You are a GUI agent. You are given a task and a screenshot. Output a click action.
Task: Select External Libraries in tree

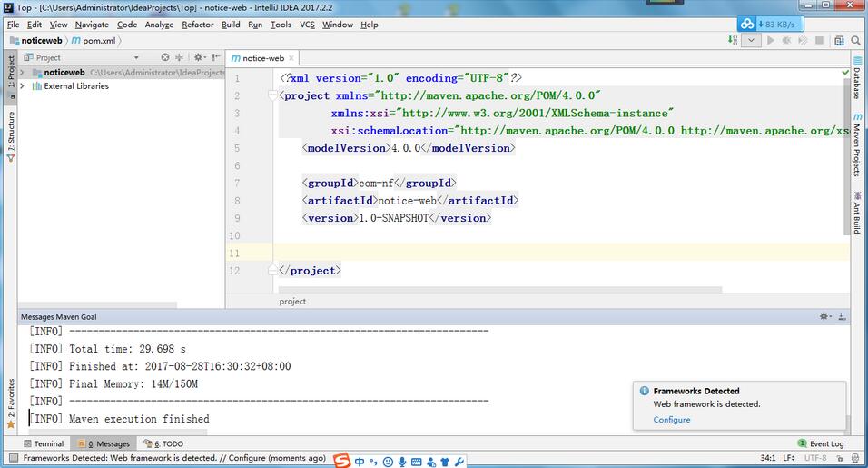click(76, 85)
